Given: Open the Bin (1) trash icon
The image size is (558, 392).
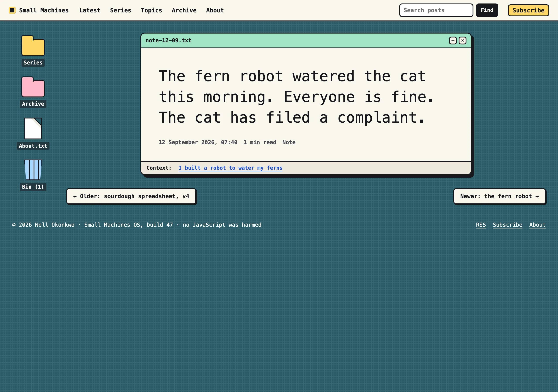Looking at the screenshot, I should tap(33, 170).
